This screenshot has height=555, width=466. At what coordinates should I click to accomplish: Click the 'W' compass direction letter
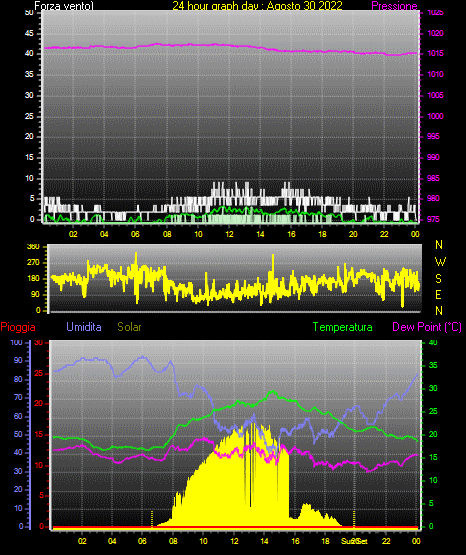point(440,262)
